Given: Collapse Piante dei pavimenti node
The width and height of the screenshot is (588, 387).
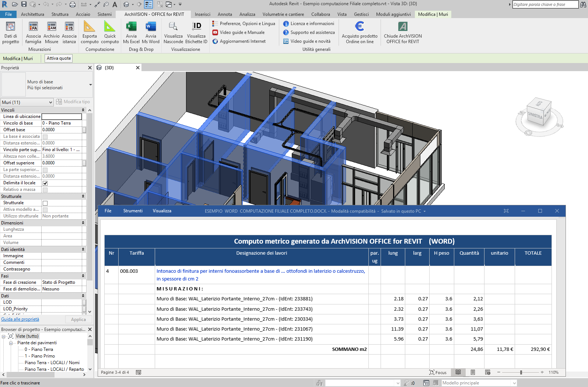Looking at the screenshot, I should (x=11, y=343).
